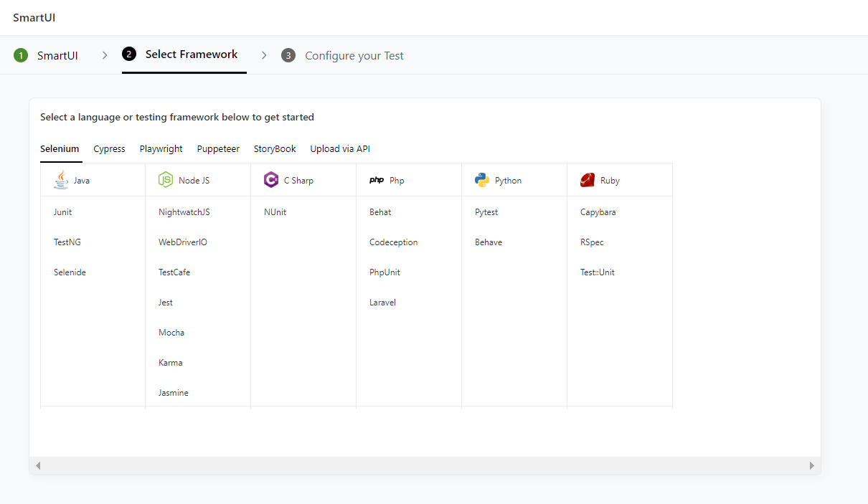Click the Ruby column header text
This screenshot has width=868, height=504.
point(610,181)
